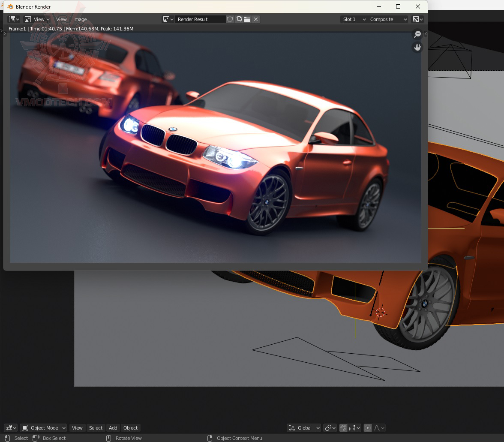The image size is (504, 442).
Task: Open the display channels dropdown icon
Action: [x=417, y=19]
